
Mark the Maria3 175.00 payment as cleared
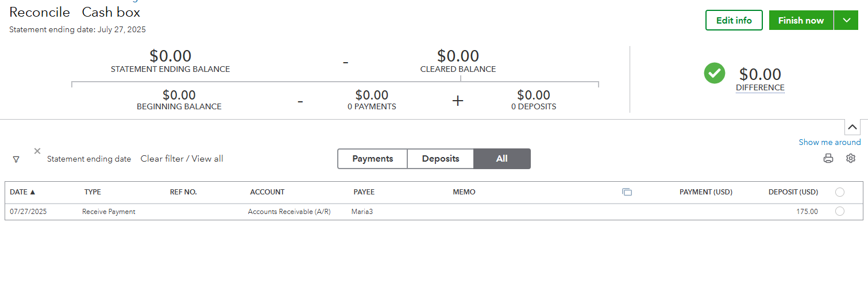(840, 211)
